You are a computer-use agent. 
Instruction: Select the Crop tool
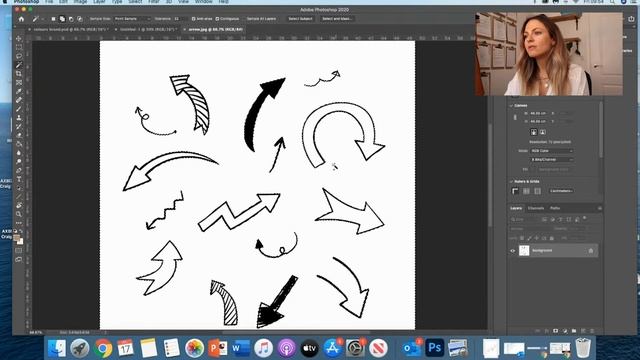tap(19, 74)
